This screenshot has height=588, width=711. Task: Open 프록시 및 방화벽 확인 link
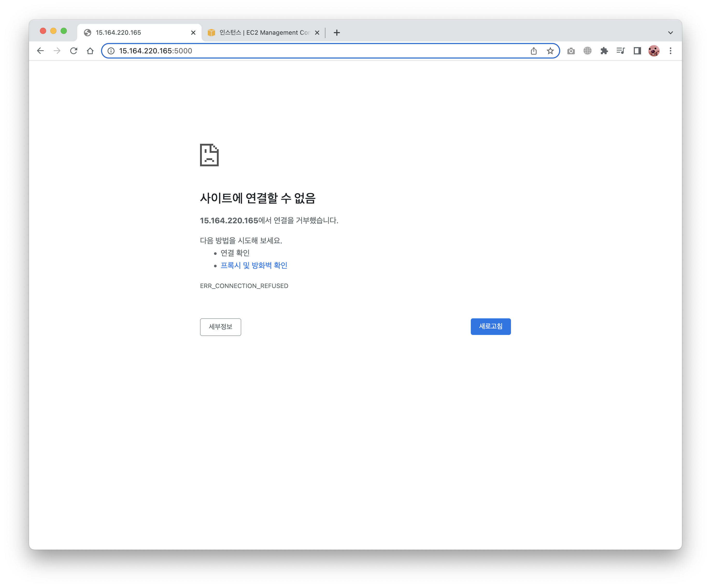click(254, 266)
